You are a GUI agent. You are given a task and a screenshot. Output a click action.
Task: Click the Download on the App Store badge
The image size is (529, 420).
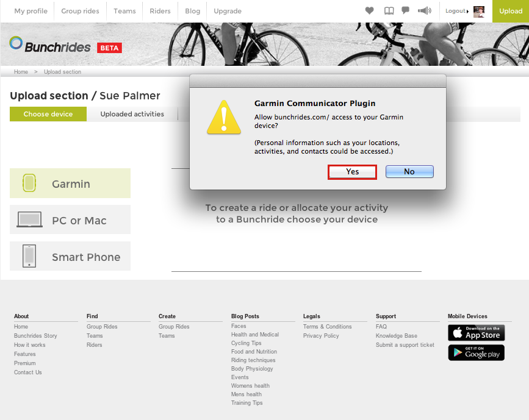[476, 333]
